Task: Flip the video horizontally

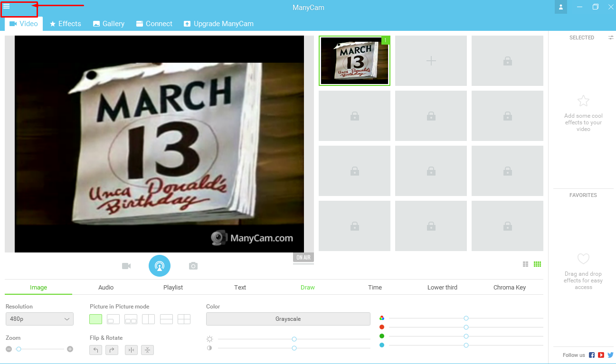Action: point(131,350)
